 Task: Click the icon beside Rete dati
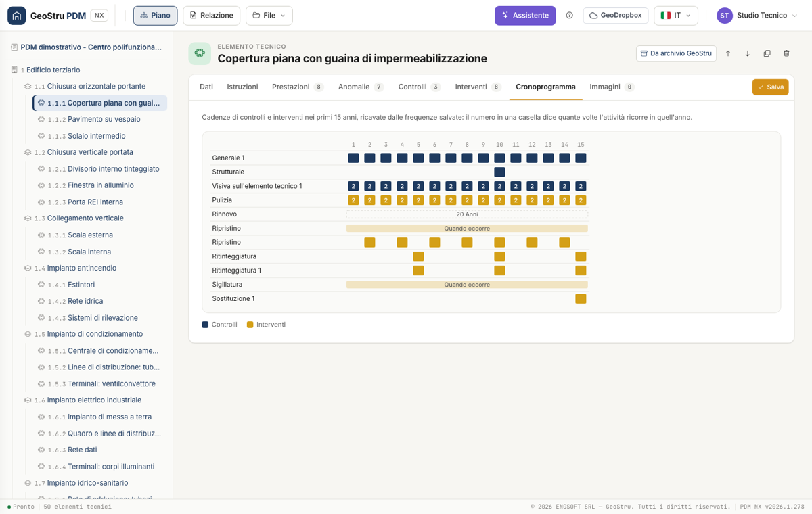tap(41, 450)
